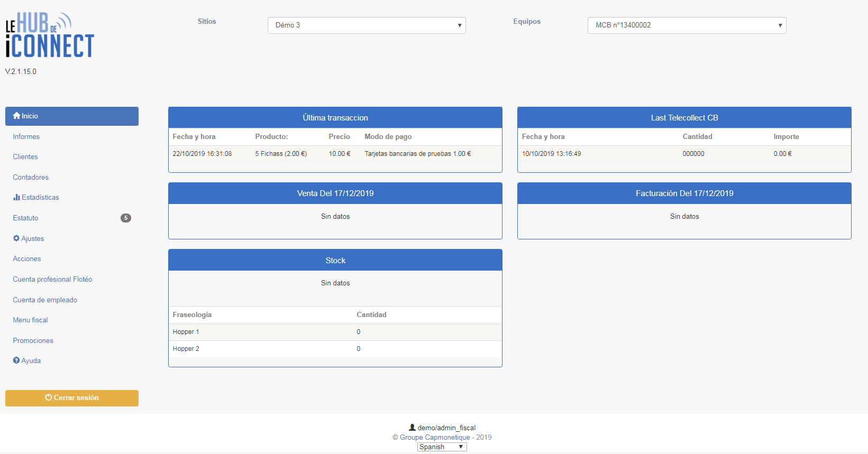Click Sin datos in the Venta panel
Image resolution: width=868 pixels, height=454 pixels.
click(335, 216)
